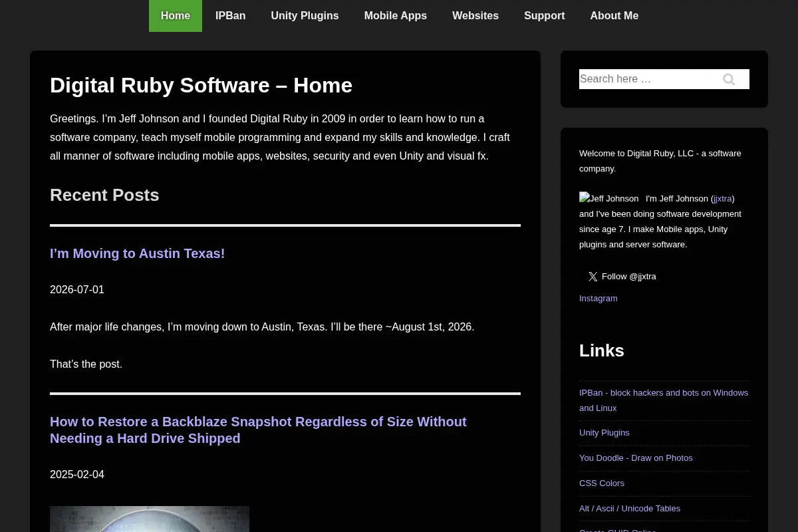Click the Welcome to Digital Ruby, LLC text
This screenshot has width=798, height=532.
click(660, 161)
